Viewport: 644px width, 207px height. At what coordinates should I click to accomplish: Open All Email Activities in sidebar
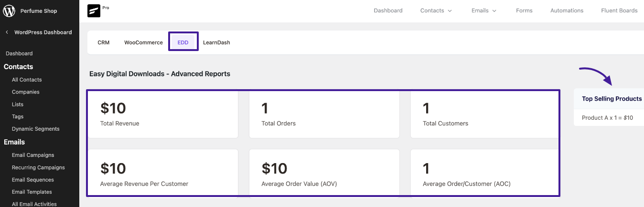[34, 204]
